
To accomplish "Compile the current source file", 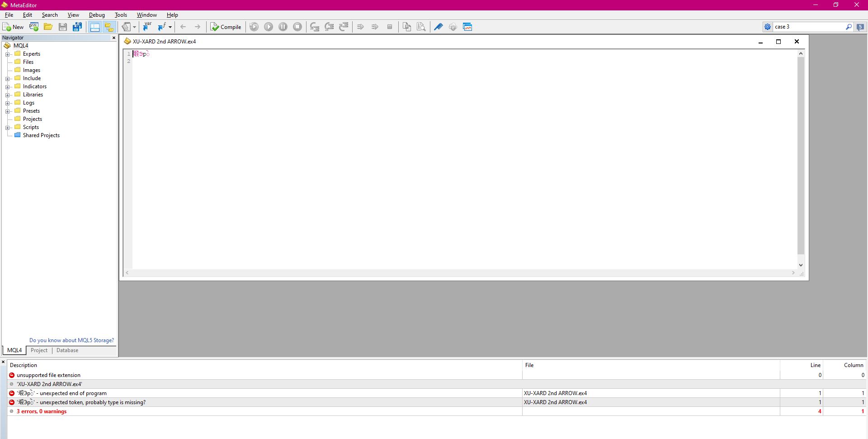I will click(226, 27).
